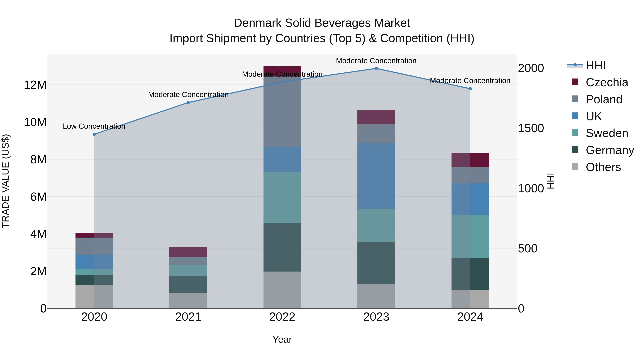Click the 2024 x-axis label
This screenshot has width=644, height=362.
pyautogui.click(x=470, y=317)
